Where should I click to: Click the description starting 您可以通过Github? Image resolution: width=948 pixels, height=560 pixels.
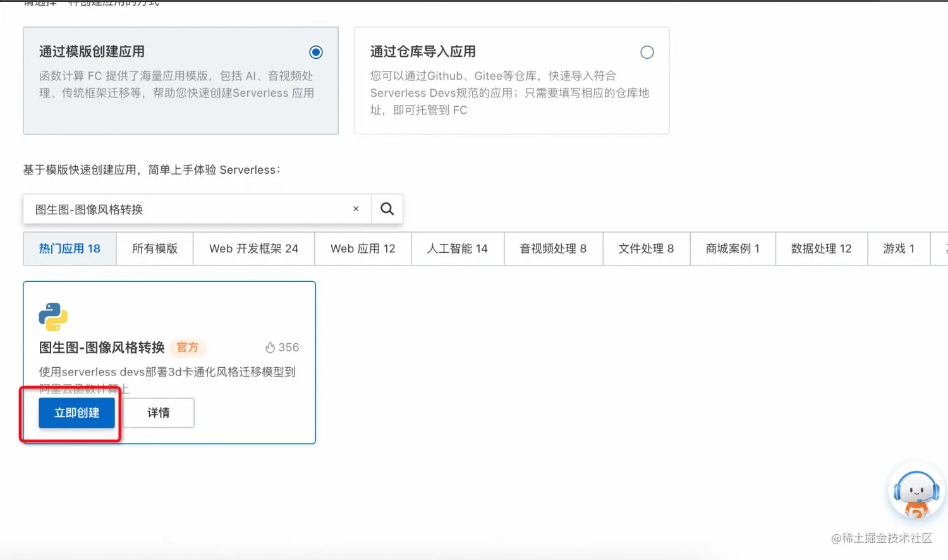[x=510, y=92]
